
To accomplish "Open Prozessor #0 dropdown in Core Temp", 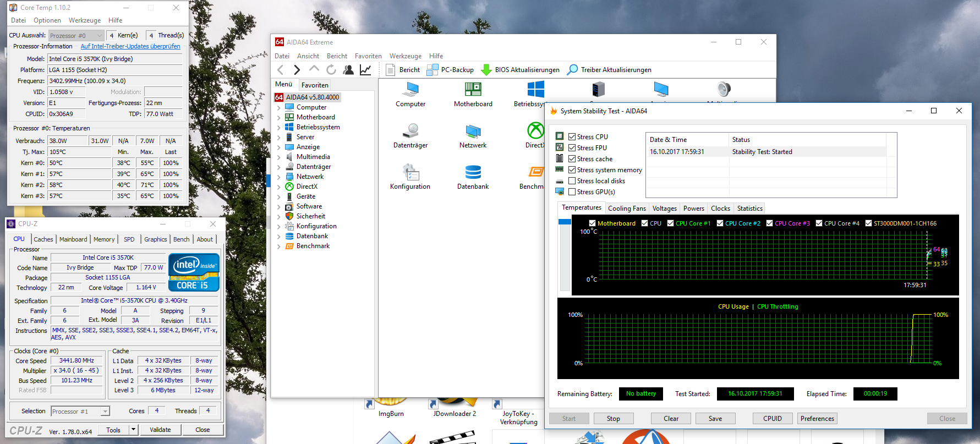I will pyautogui.click(x=76, y=35).
